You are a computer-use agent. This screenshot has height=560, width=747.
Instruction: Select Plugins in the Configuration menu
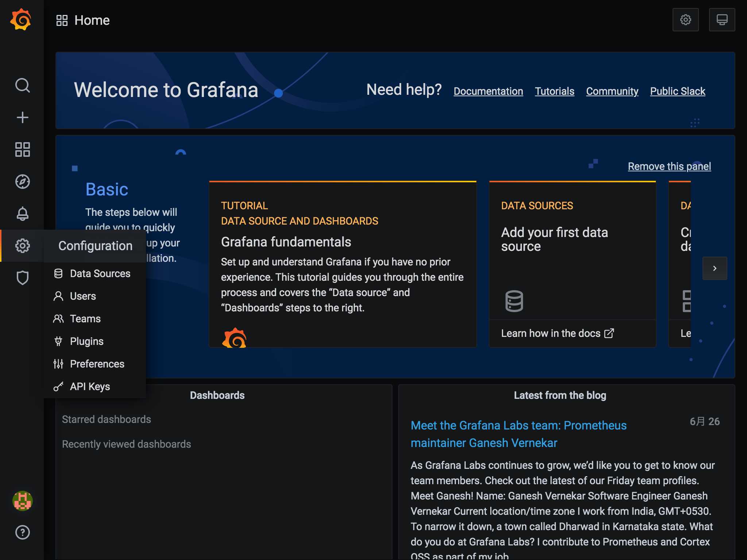(86, 341)
